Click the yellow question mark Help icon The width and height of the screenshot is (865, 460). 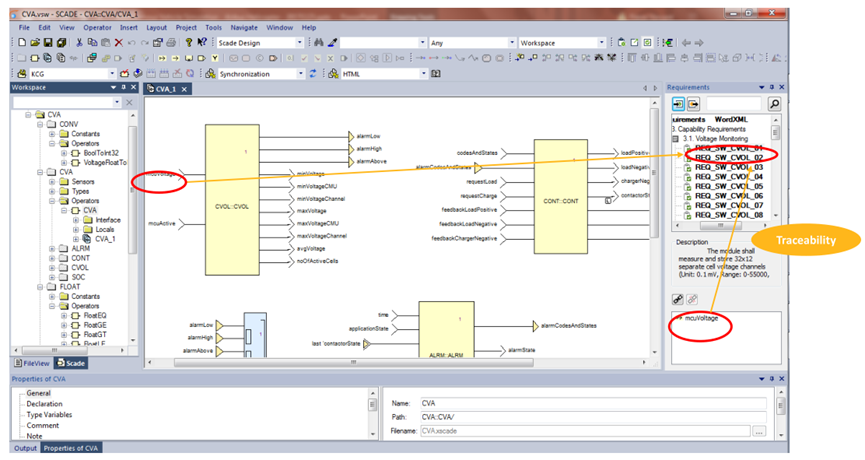pos(189,42)
